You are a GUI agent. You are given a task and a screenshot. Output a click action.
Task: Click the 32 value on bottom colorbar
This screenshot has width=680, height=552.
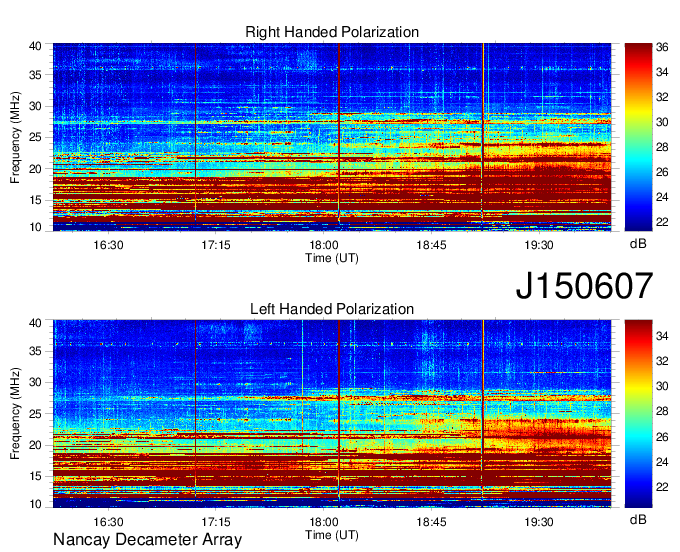(662, 361)
